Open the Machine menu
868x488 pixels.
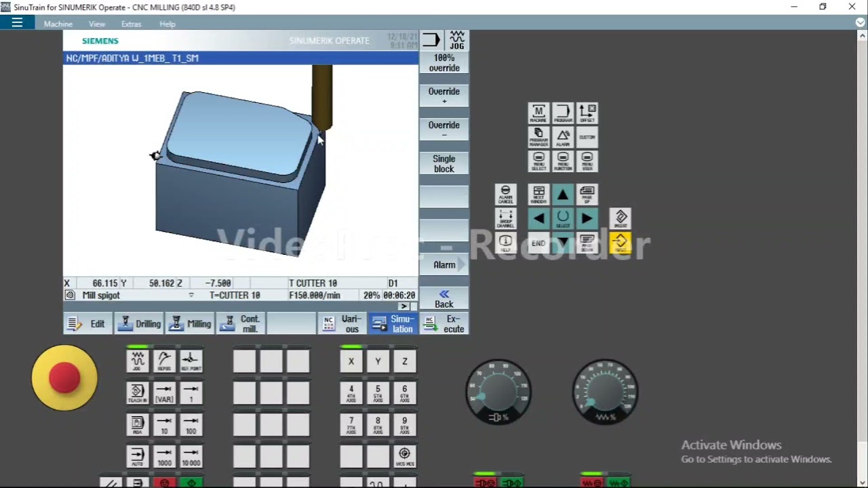pyautogui.click(x=58, y=24)
